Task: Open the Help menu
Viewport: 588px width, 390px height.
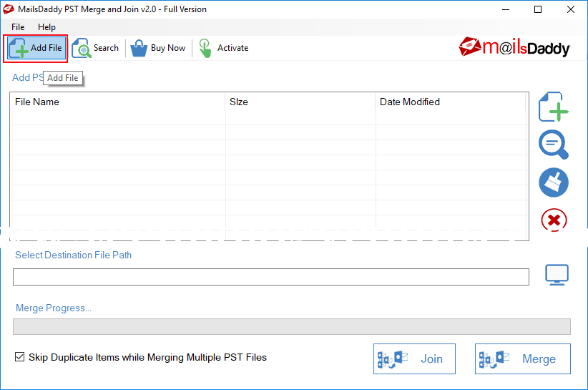Action: point(46,27)
